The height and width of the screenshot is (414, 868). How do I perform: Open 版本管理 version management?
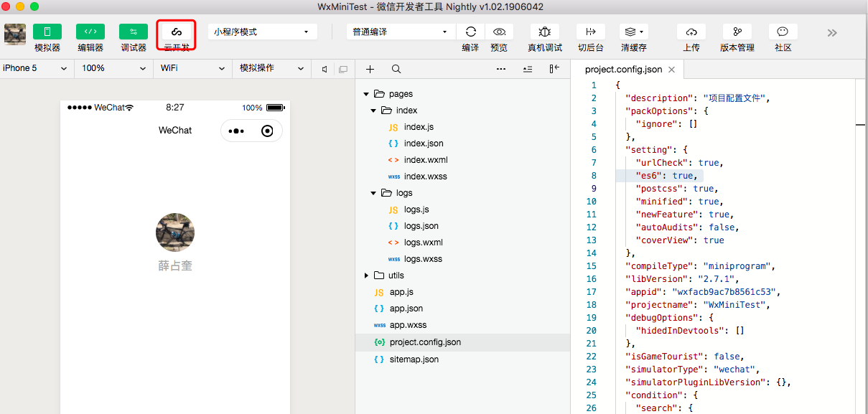tap(737, 32)
